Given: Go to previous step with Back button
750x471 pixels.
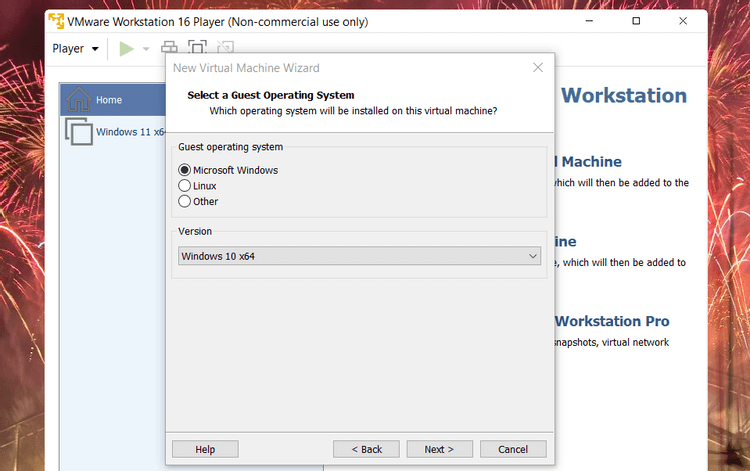Looking at the screenshot, I should tap(366, 449).
